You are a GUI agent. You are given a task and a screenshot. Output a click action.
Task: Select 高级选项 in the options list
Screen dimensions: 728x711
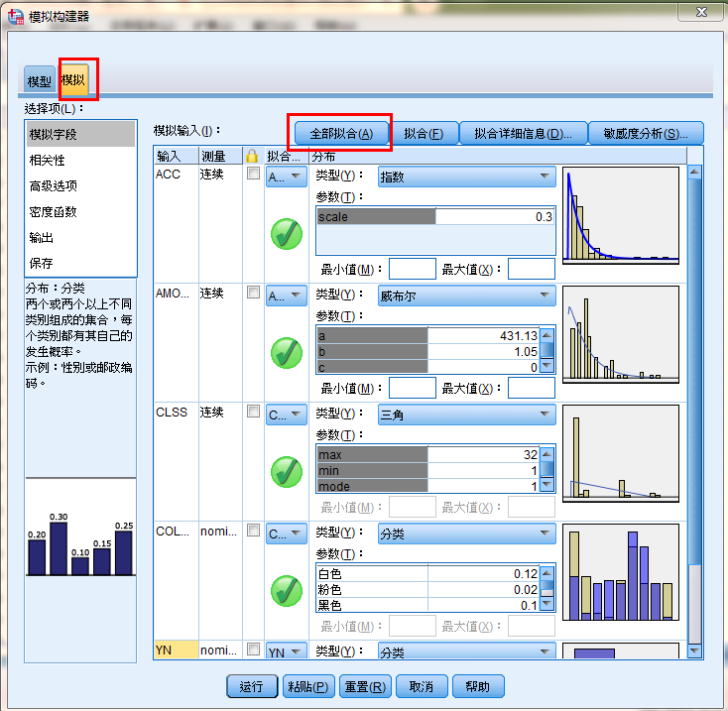point(80,186)
